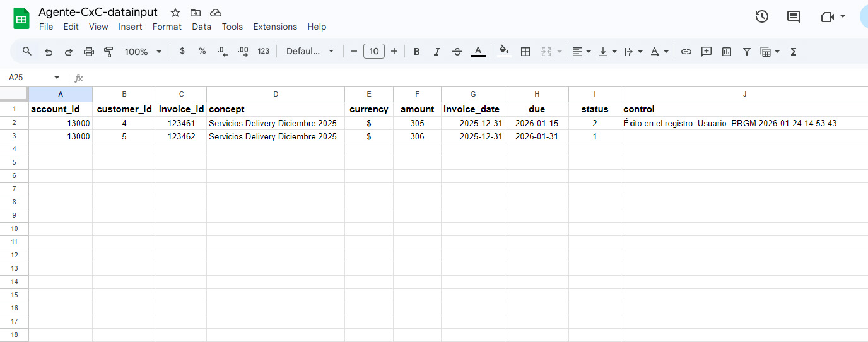
Task: Toggle bold formatting
Action: coord(417,52)
